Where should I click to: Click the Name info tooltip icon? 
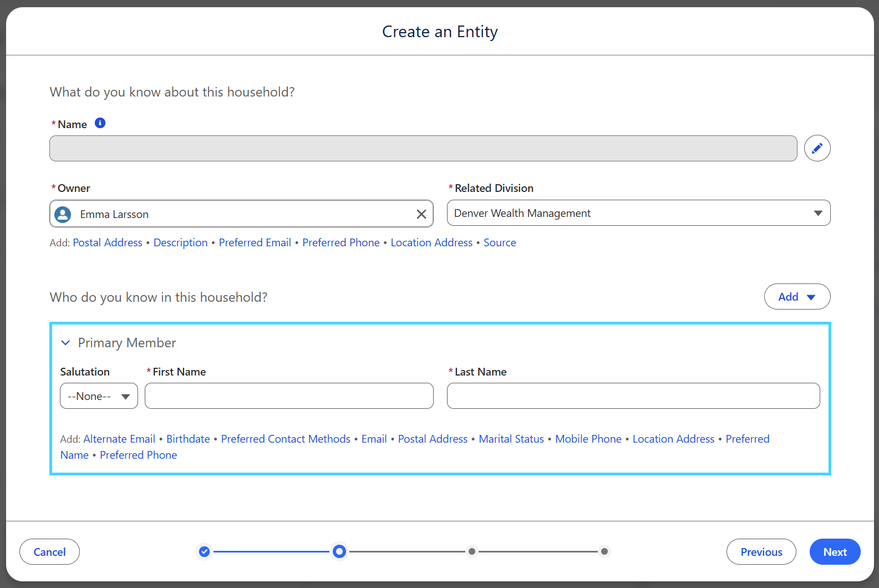100,123
